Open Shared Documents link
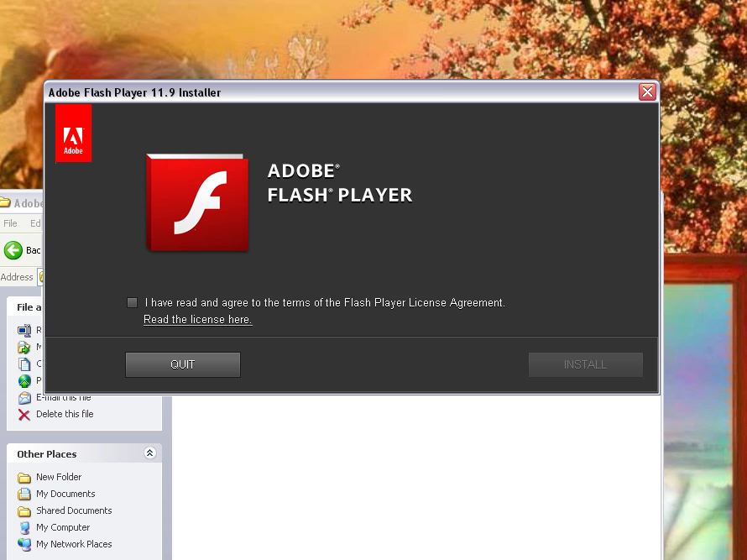The height and width of the screenshot is (560, 747). [74, 510]
